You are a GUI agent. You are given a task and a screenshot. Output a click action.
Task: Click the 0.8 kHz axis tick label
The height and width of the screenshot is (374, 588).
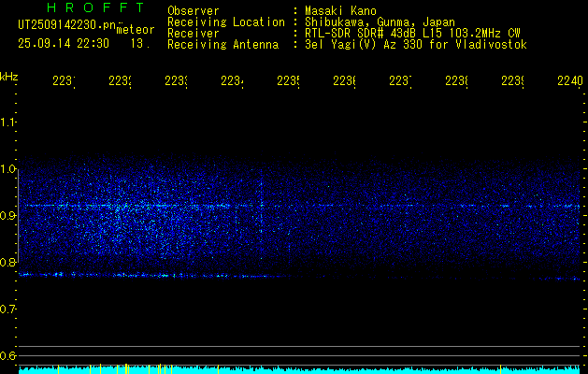point(7,262)
